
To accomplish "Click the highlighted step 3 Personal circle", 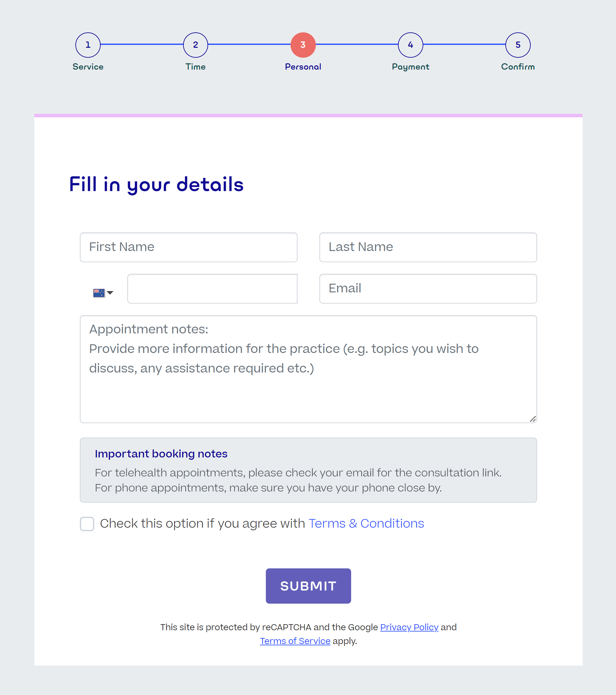I will tap(303, 45).
